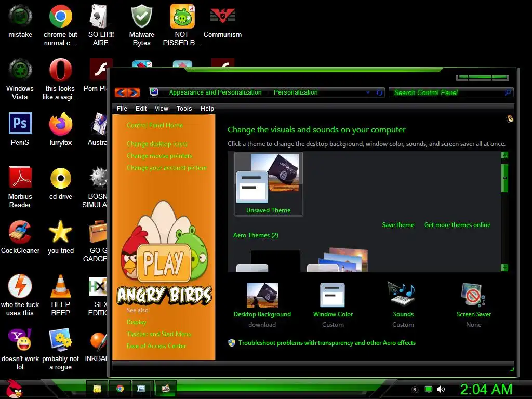This screenshot has height=399, width=532.
Task: Click the themes list scroll-down arrow
Action: tap(505, 268)
